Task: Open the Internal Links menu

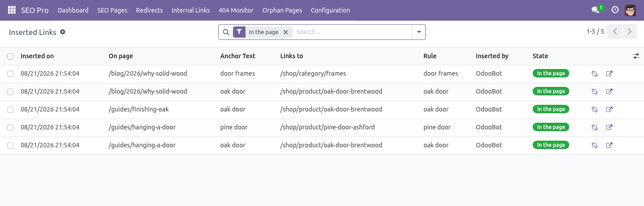Action: coord(191,10)
